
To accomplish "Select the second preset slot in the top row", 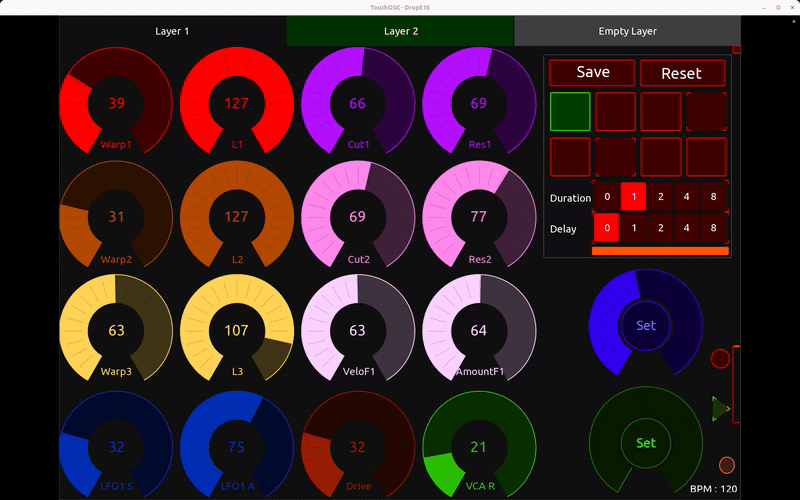I will (x=616, y=111).
